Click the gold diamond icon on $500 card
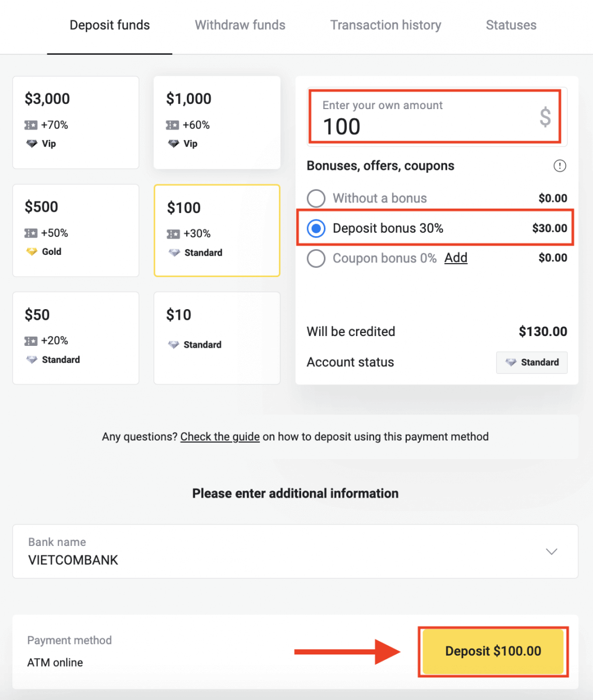 [x=32, y=252]
